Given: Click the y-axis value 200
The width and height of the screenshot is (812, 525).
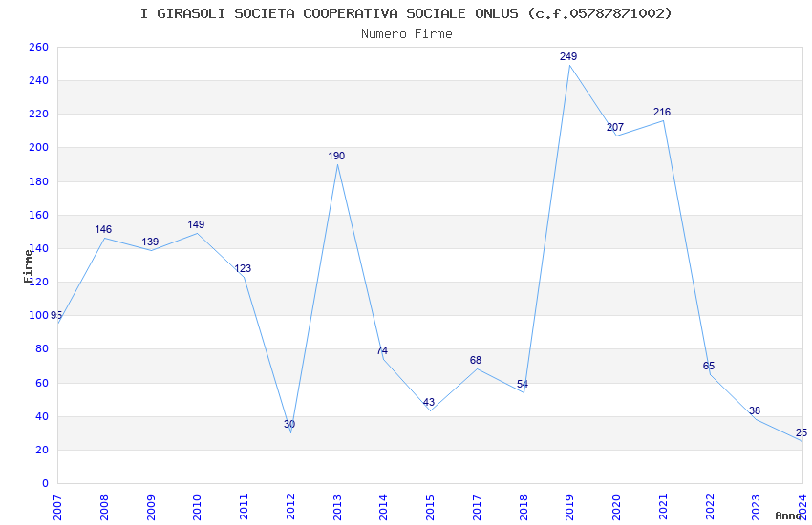Looking at the screenshot, I should [x=38, y=147].
